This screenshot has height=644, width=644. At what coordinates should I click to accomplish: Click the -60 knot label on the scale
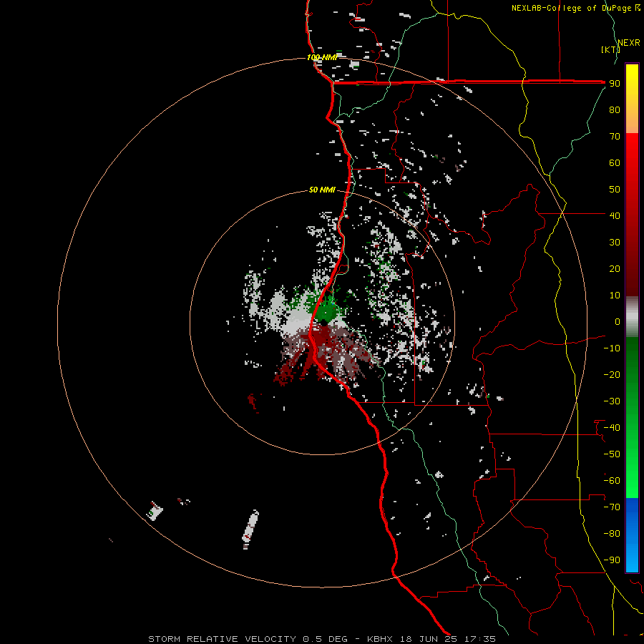click(x=612, y=481)
